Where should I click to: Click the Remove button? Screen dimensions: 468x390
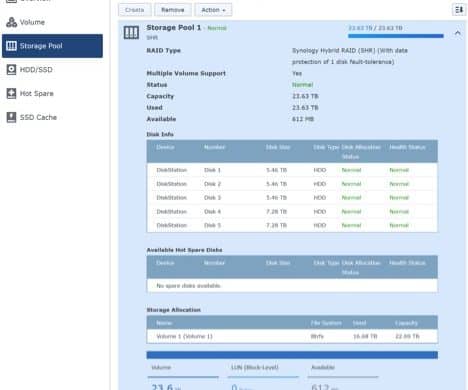pos(173,10)
